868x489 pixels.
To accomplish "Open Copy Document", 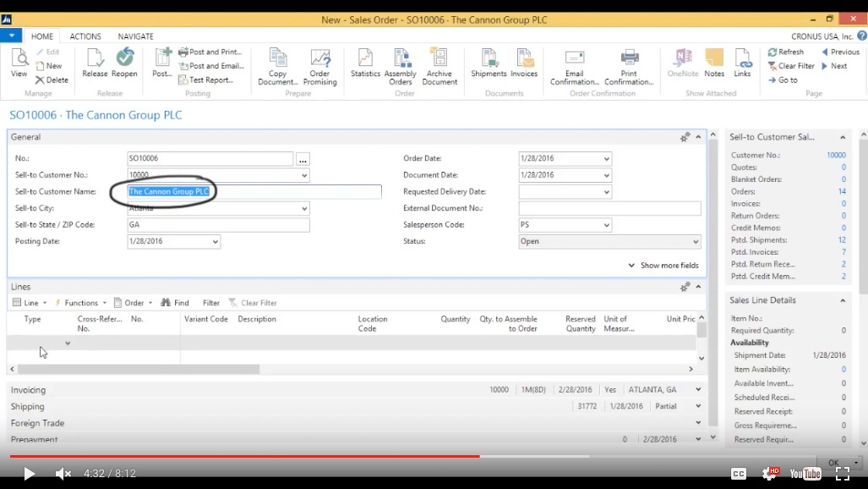I will tap(278, 67).
